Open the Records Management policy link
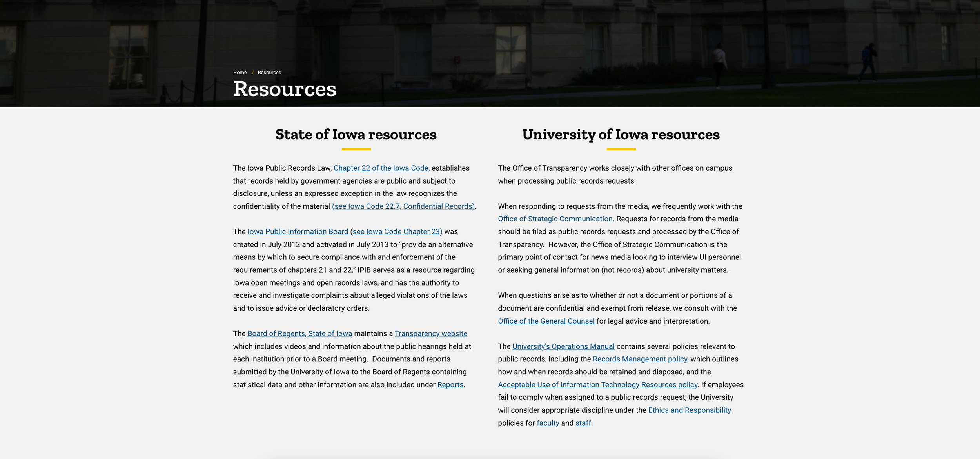This screenshot has height=459, width=980. click(640, 359)
